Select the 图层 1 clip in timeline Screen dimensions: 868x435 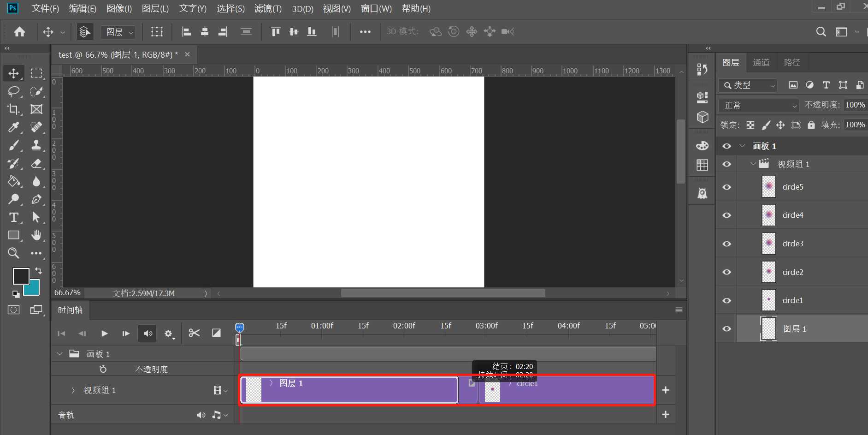pos(349,390)
